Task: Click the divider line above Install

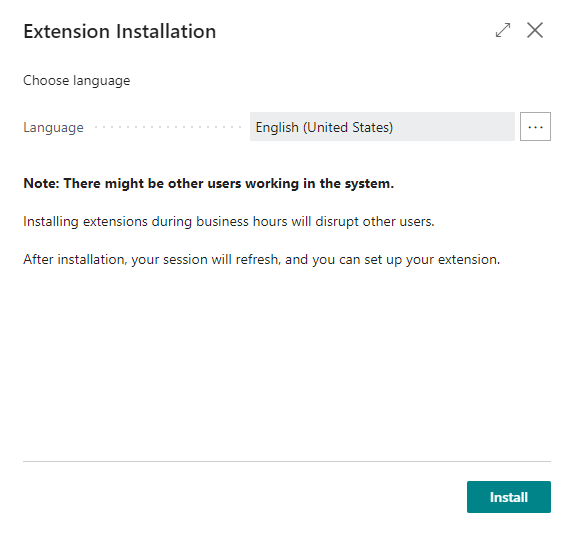Action: tap(287, 461)
